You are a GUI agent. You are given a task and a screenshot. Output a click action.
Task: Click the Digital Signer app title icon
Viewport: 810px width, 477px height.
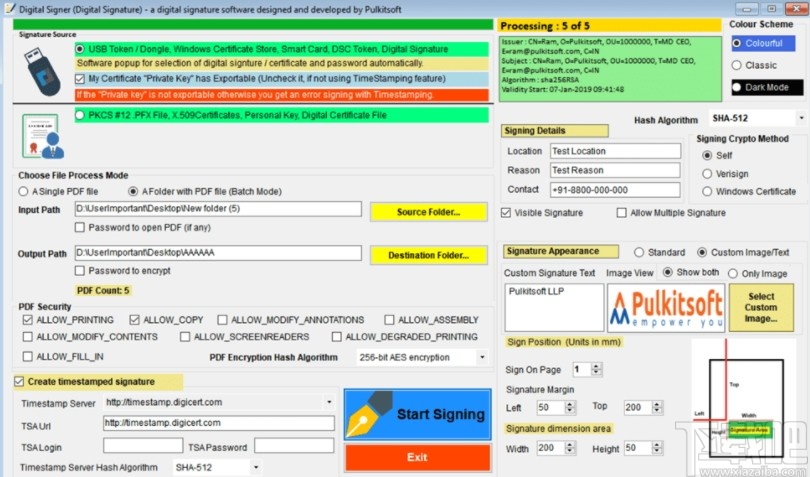[9, 9]
